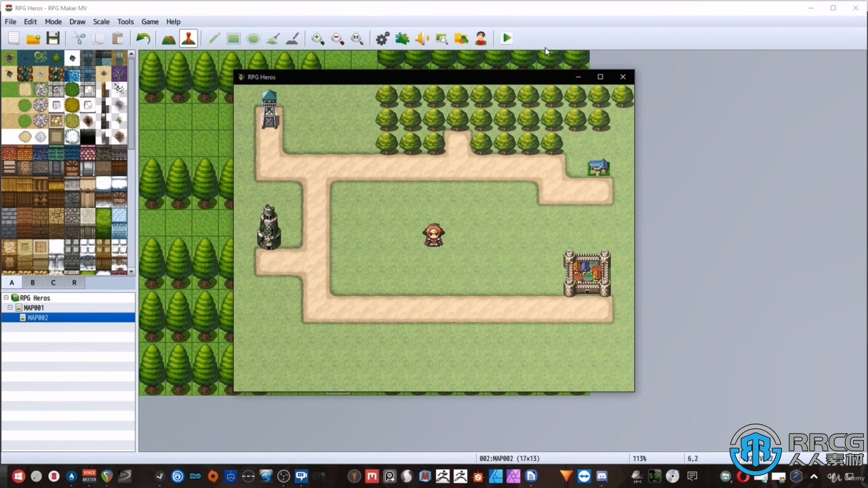868x488 pixels.
Task: Click the Copy icon in toolbar
Action: (99, 39)
